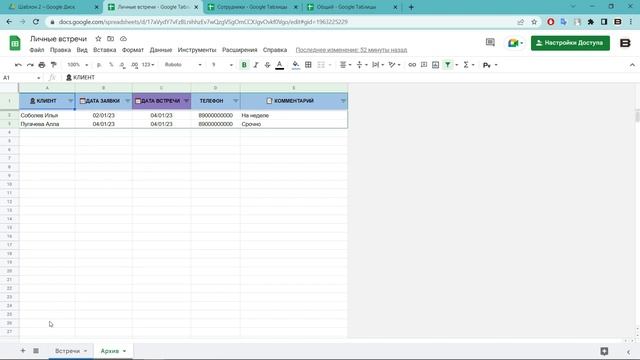Toggle strikethrough formatting
Viewport: 640px width, 360px height.
coord(267,65)
